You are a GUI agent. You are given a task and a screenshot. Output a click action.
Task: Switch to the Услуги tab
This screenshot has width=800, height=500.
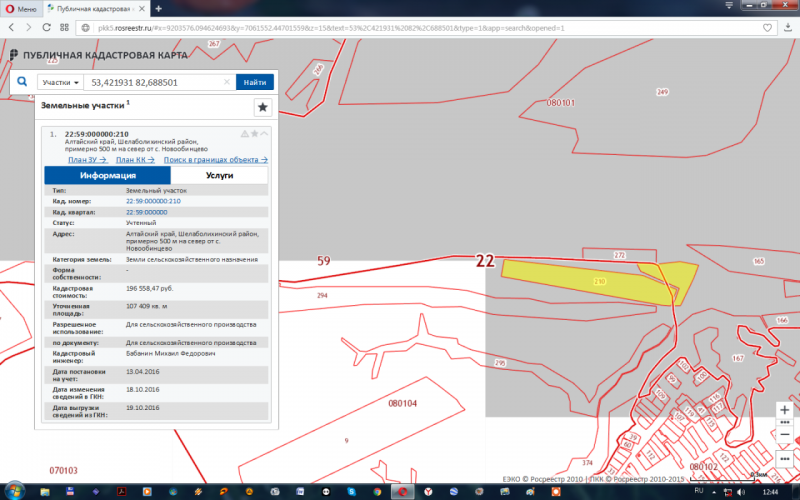point(219,175)
